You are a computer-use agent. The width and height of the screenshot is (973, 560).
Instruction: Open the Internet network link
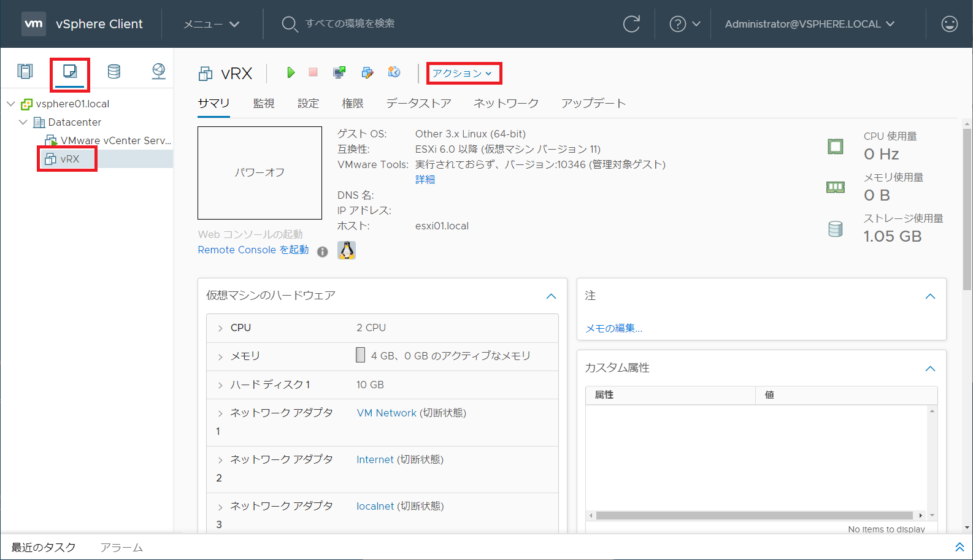coord(375,459)
